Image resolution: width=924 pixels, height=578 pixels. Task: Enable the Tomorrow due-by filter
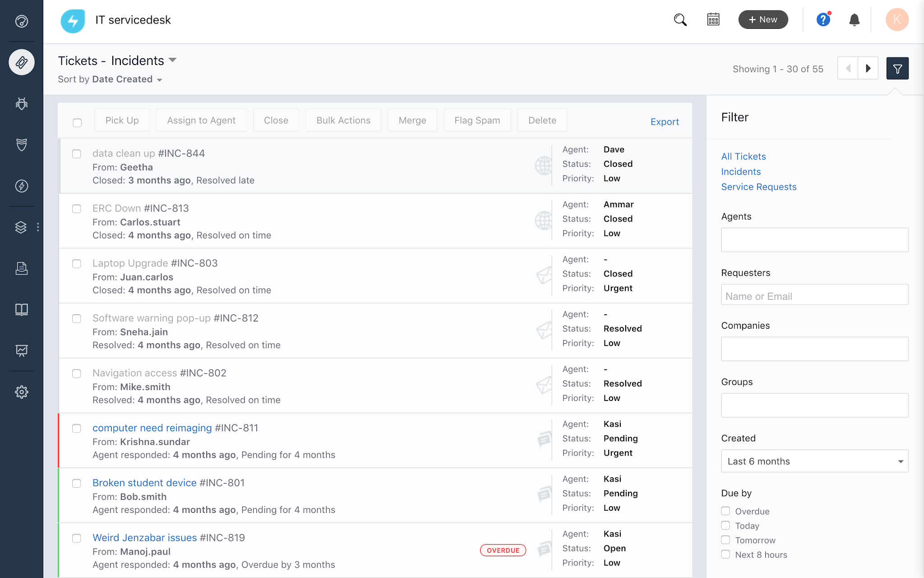725,540
